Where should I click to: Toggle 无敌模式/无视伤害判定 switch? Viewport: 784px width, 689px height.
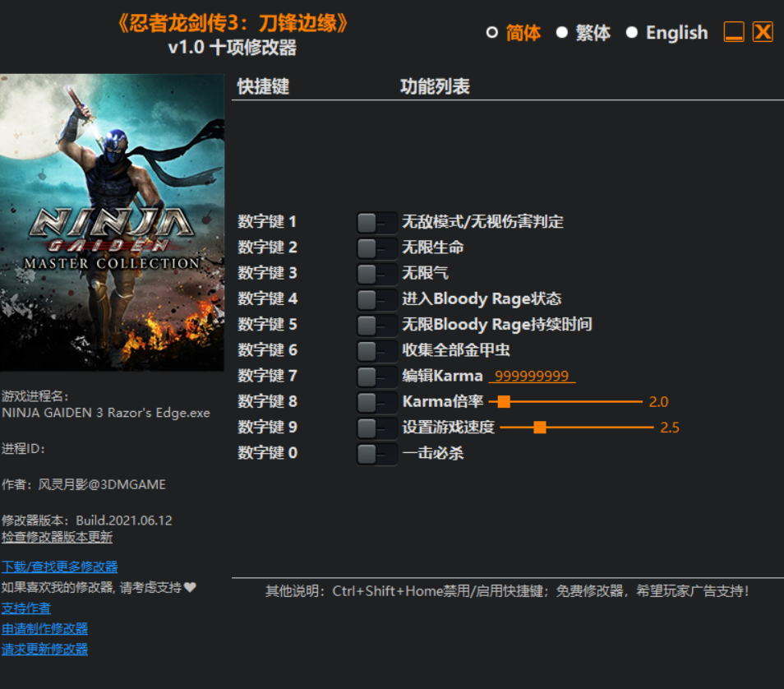pos(376,222)
